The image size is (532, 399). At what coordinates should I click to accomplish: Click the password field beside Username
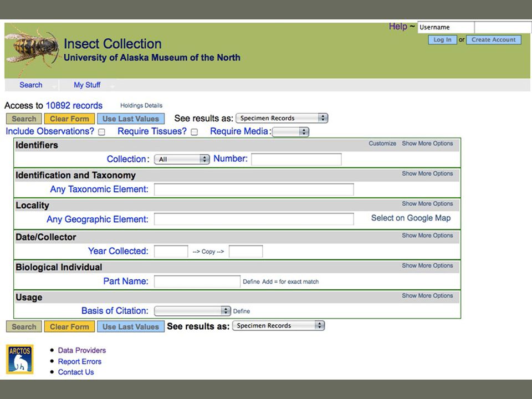[503, 27]
